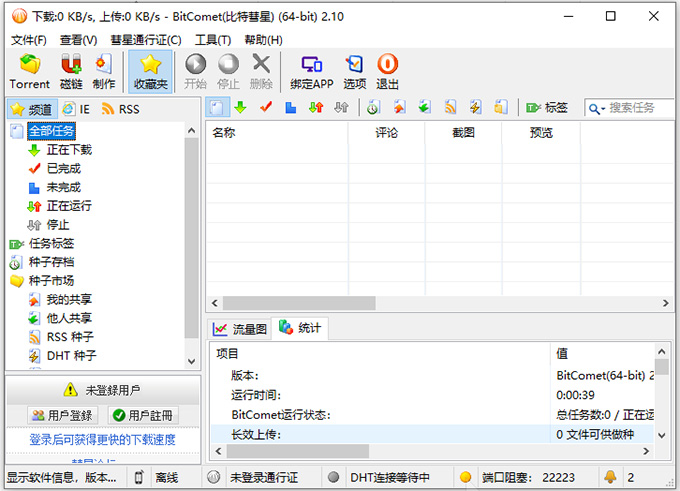The width and height of the screenshot is (680, 491).
Task: Filter incomplete tasks with the blue page icon
Action: tap(291, 107)
